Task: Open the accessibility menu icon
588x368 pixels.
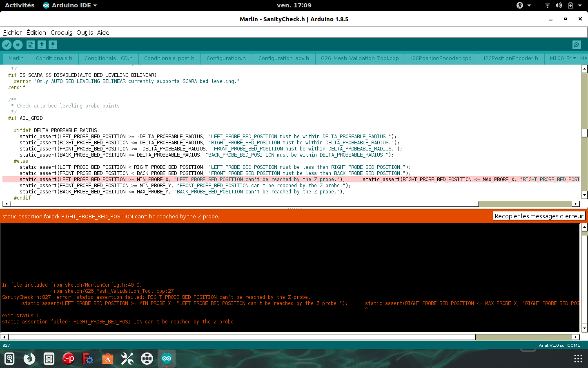Action: click(x=520, y=5)
